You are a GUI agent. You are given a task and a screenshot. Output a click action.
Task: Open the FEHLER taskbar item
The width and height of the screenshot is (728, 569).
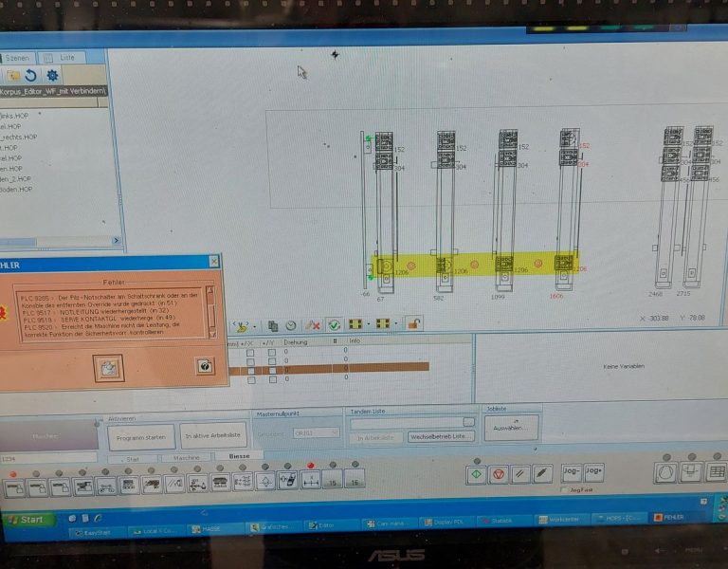tap(676, 517)
